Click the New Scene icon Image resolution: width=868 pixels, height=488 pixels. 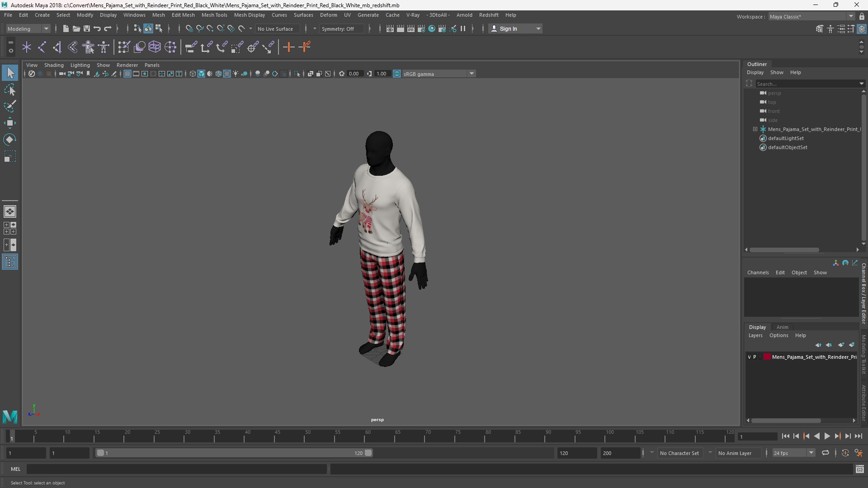click(x=66, y=29)
